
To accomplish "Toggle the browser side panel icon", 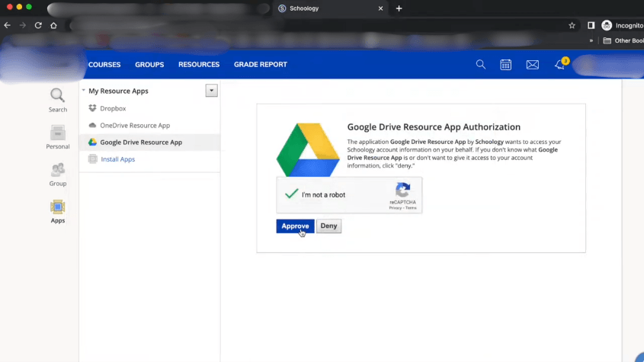I will point(591,25).
